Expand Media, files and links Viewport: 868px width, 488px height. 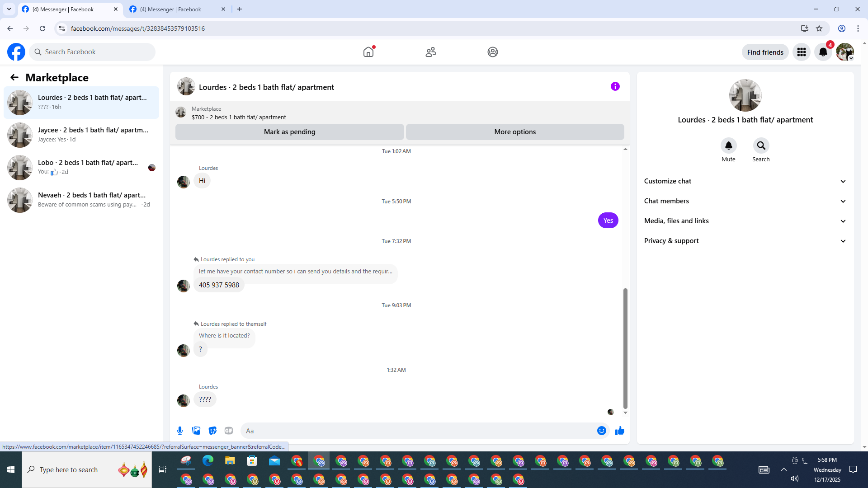point(745,221)
